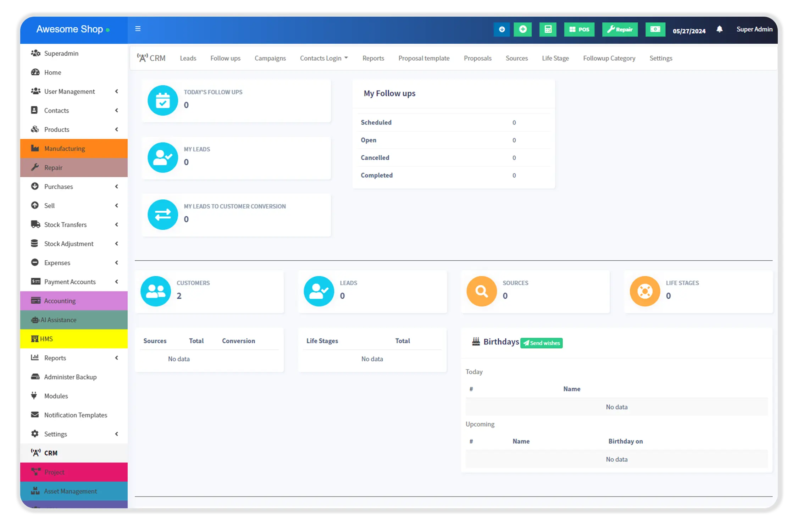The image size is (798, 532).
Task: Select the Reports tab in CRM
Action: tap(373, 57)
